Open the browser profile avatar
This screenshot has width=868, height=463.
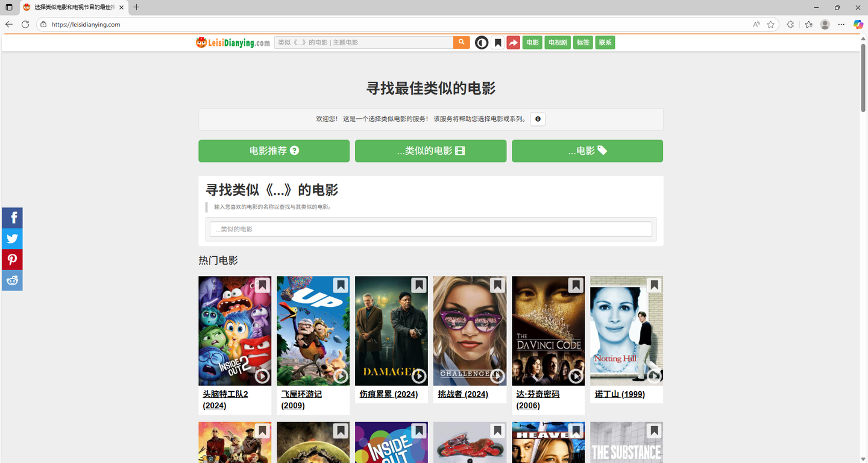(x=825, y=25)
